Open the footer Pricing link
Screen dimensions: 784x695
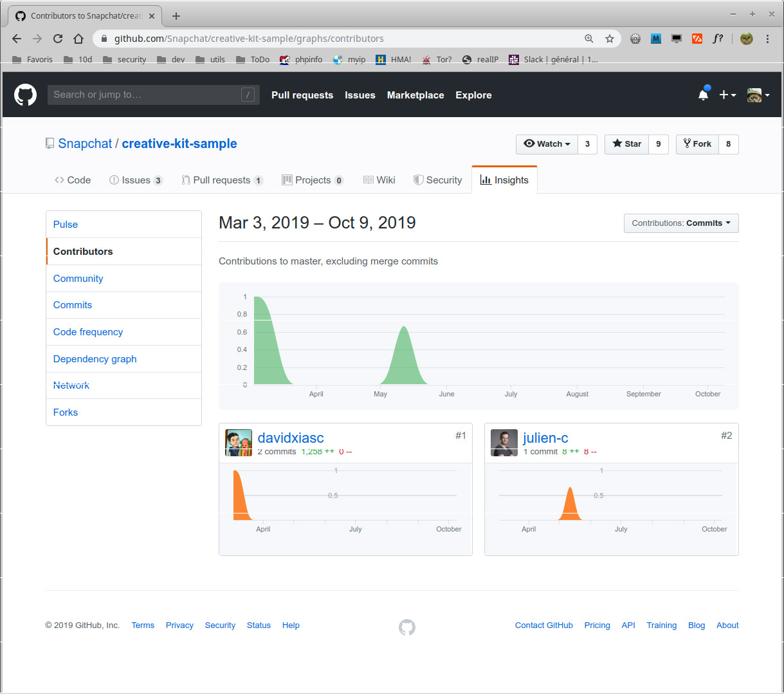pos(597,625)
